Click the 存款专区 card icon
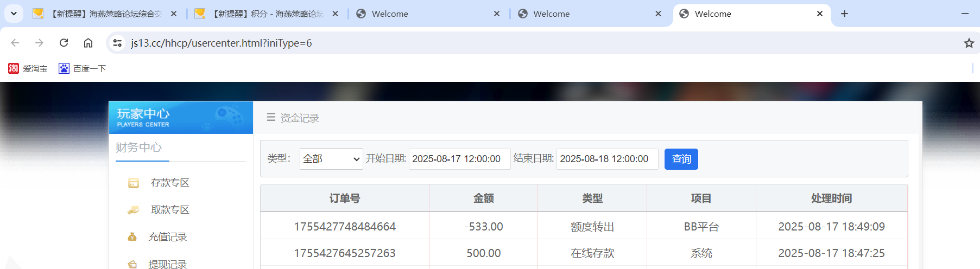This screenshot has width=980, height=269. (x=133, y=183)
